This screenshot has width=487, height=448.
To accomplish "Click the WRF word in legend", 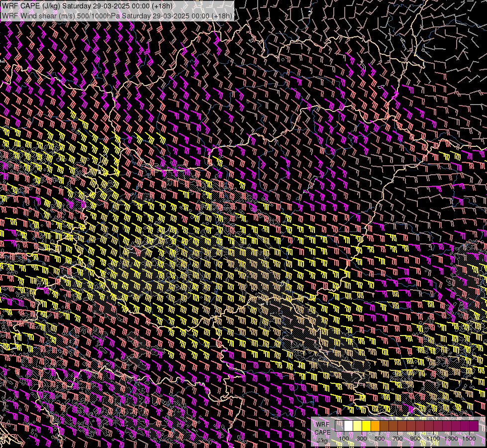I will pyautogui.click(x=323, y=425).
